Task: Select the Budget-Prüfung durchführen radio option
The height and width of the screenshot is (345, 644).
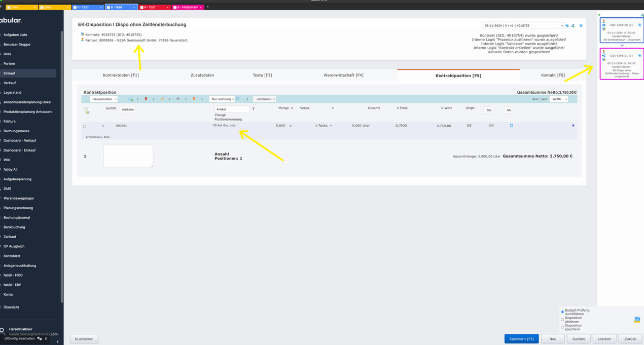Action: [x=562, y=312]
